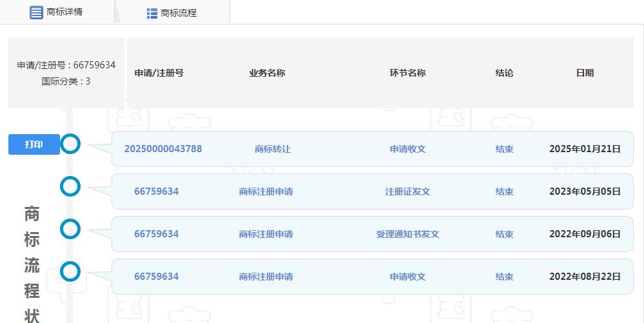Screen dimensions: 644x323
Task: Click the 日期 column header
Action: [585, 73]
